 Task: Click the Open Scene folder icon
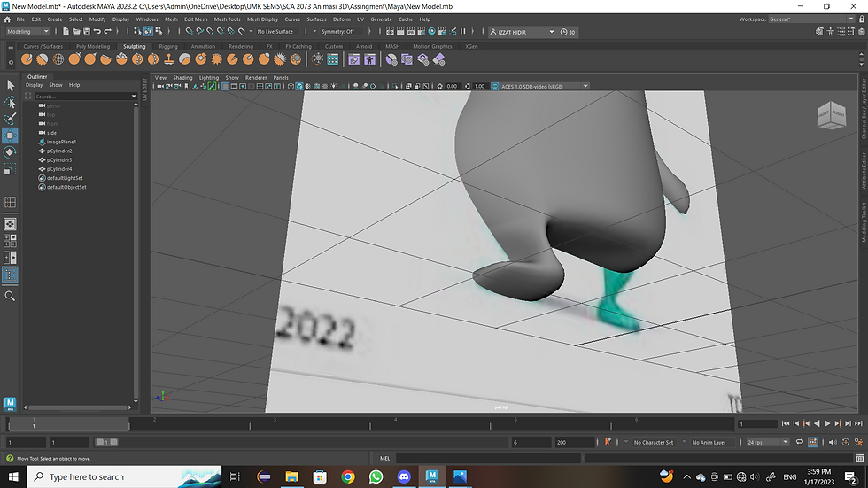tap(76, 32)
